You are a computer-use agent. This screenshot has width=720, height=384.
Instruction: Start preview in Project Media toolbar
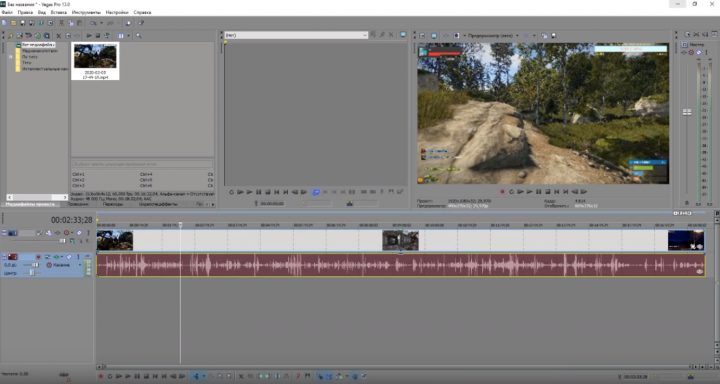[x=89, y=35]
